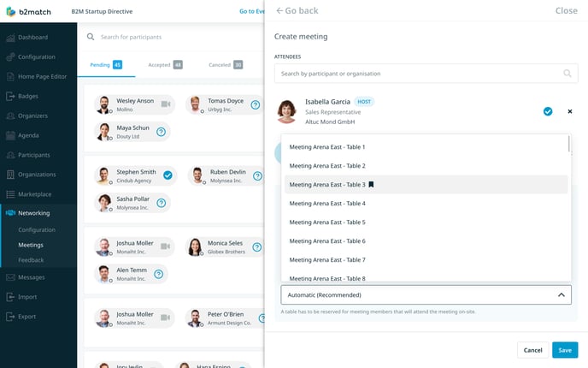Click the attendee search magnifier icon
This screenshot has height=368, width=588.
click(x=567, y=74)
